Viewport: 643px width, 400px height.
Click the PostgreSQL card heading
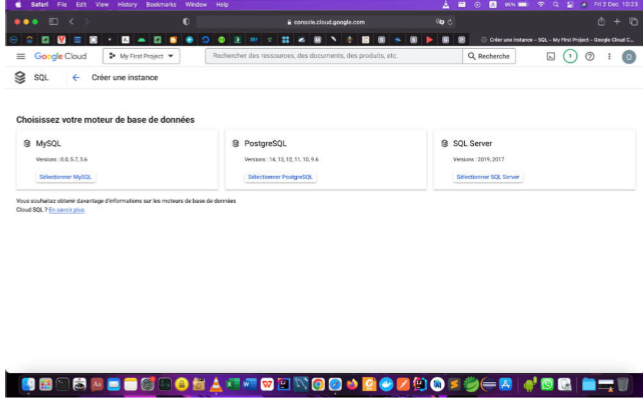(x=265, y=144)
